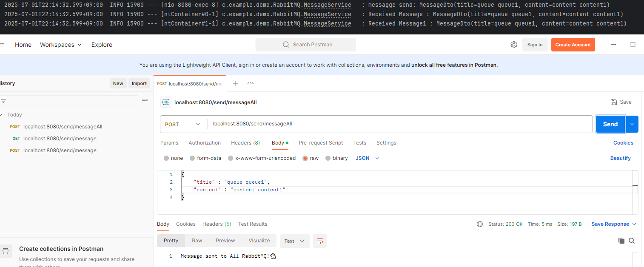
Task: Click the "title" line in body editor
Action: 232,182
